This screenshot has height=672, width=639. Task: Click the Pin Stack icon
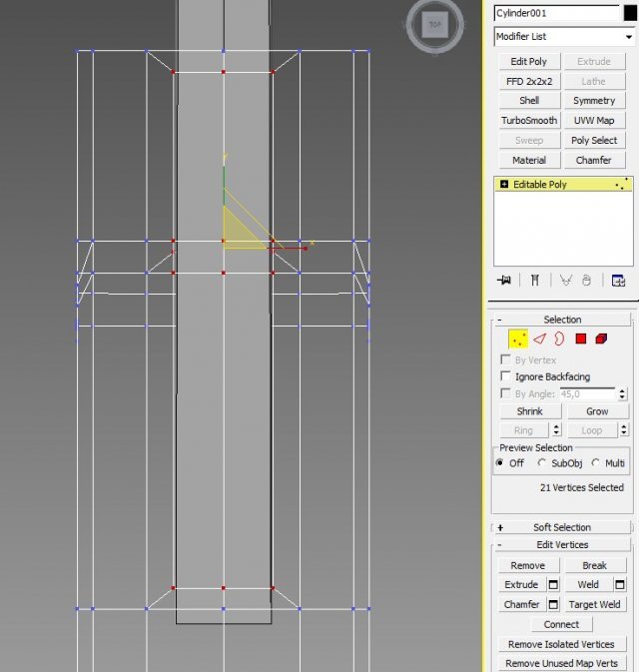click(x=505, y=281)
